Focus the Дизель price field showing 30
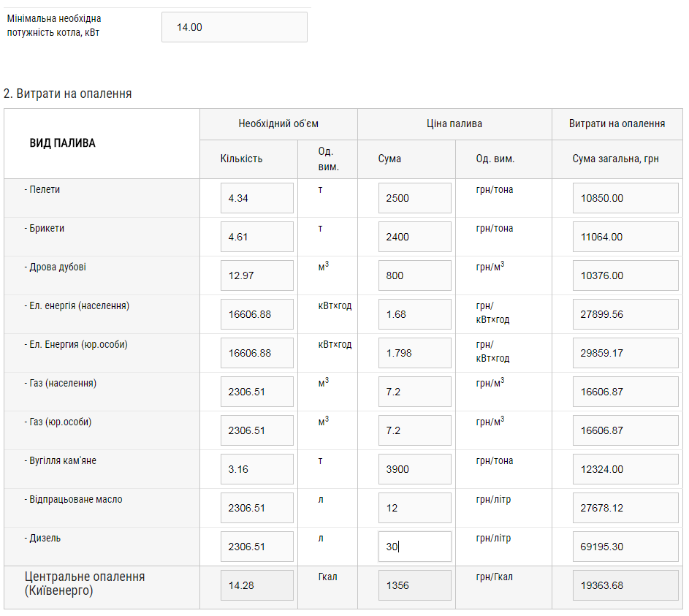689x616 pixels. point(414,547)
